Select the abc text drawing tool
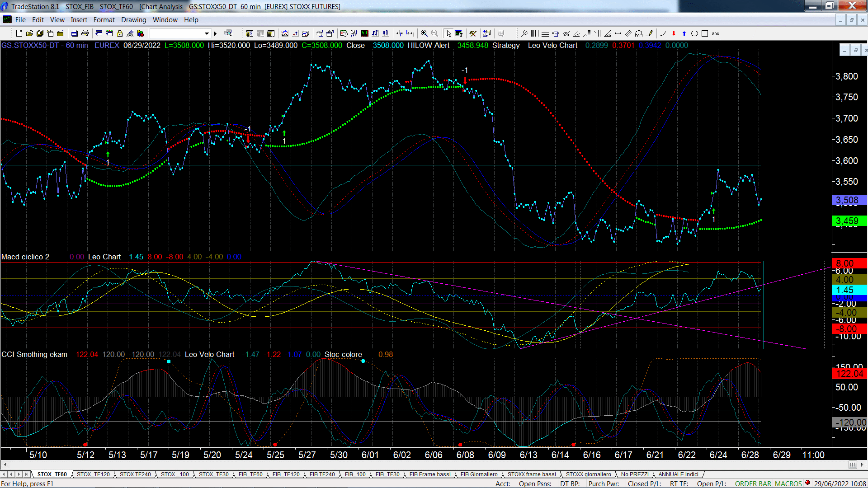 point(715,33)
